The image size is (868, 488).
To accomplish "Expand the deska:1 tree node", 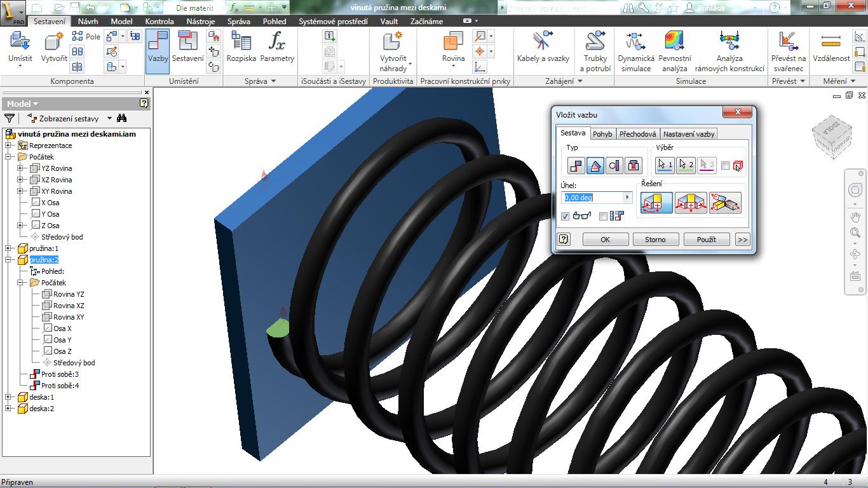I will click(8, 397).
